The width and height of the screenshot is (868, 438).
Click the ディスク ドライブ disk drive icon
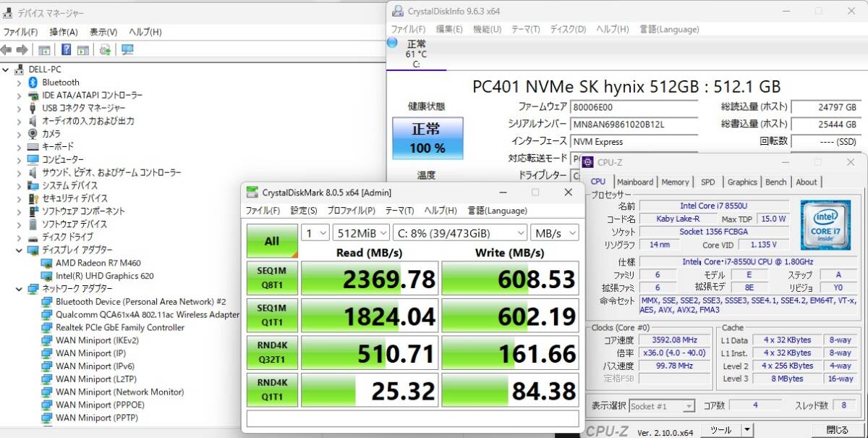[33, 237]
